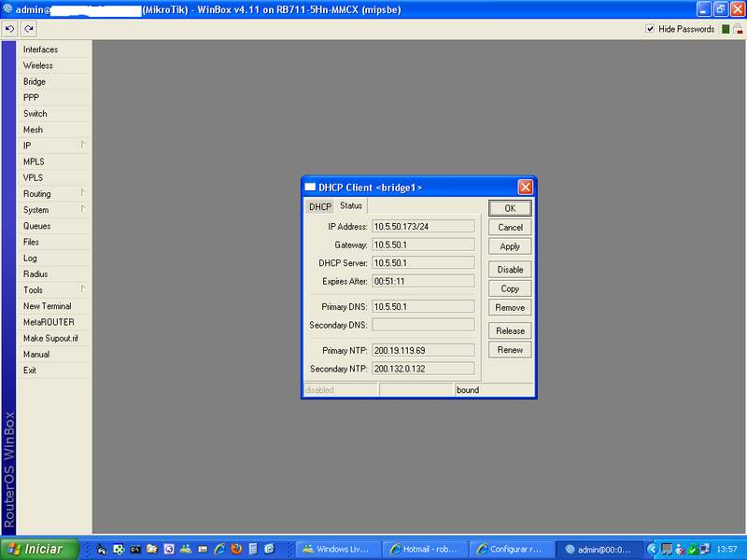Image resolution: width=747 pixels, height=560 pixels.
Task: Launch Firefox from quick launch
Action: point(236,549)
